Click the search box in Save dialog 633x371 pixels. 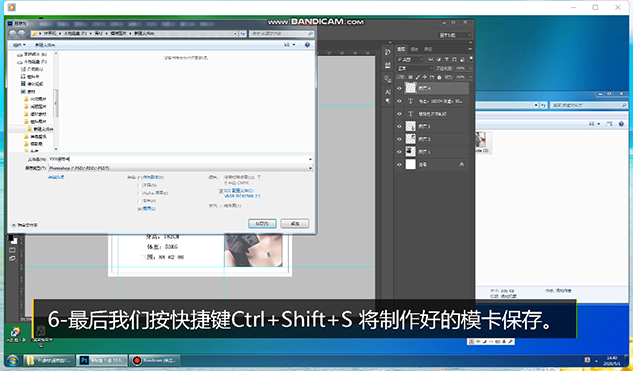281,34
